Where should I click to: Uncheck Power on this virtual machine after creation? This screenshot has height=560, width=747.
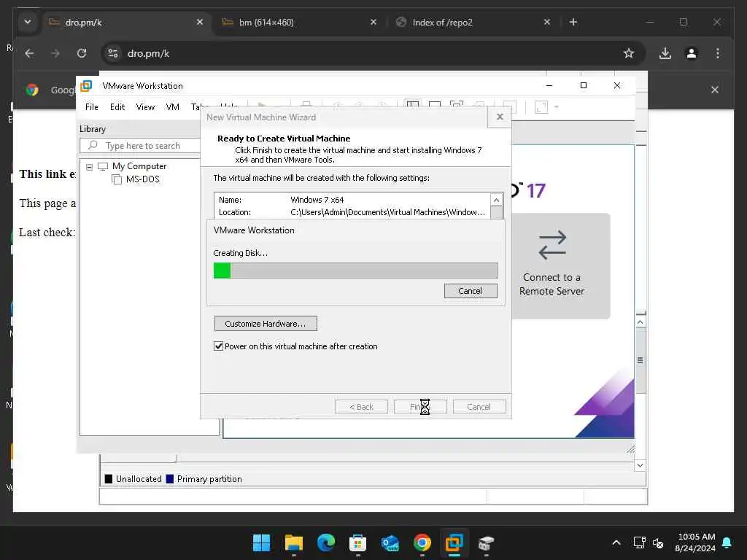coord(218,346)
